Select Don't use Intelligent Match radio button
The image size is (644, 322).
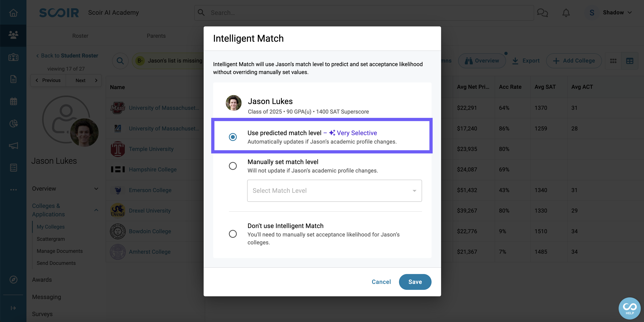pyautogui.click(x=233, y=233)
